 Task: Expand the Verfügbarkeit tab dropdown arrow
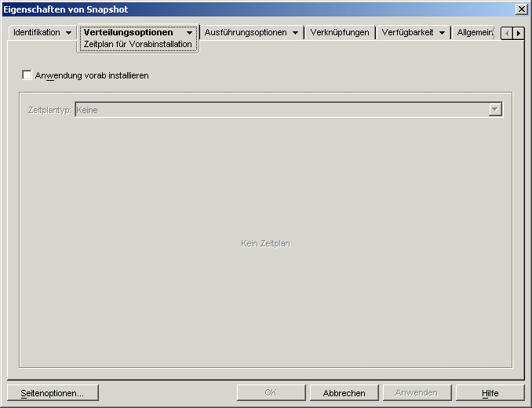(x=442, y=33)
